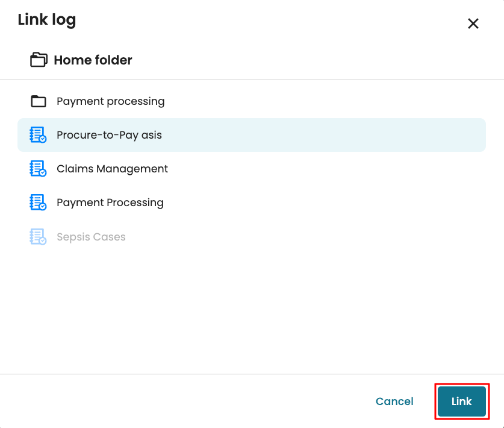
Task: Click the Procure-to-Pay asis log icon
Action: pos(38,135)
